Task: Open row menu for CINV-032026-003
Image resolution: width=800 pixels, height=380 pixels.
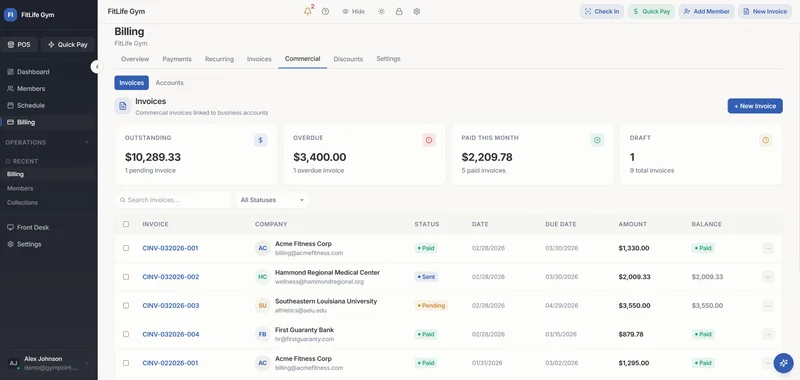Action: pos(768,306)
